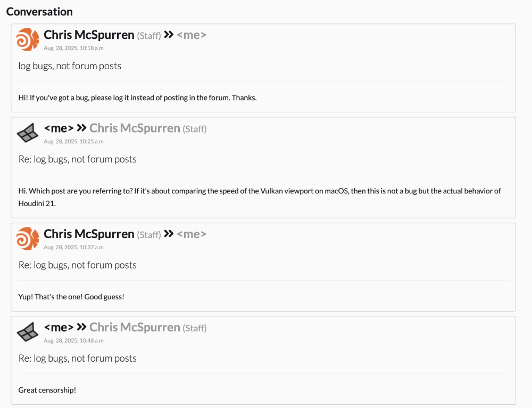
Task: Click the grey grid avatar in second message
Action: (x=28, y=133)
